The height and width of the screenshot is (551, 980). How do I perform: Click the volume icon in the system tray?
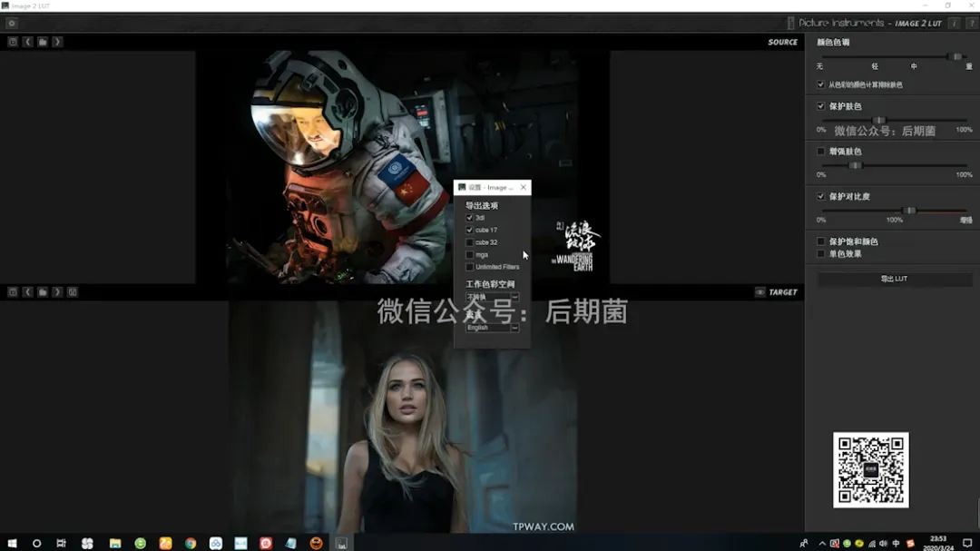click(883, 544)
